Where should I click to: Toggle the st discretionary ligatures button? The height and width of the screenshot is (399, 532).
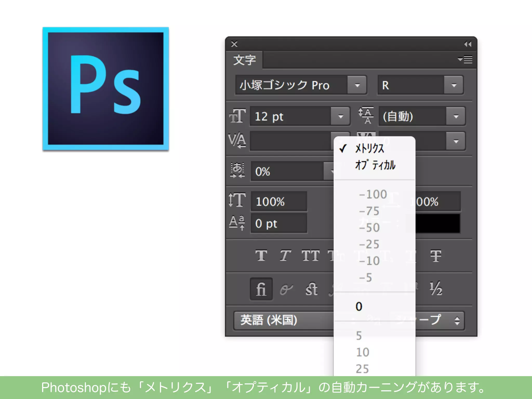[311, 289]
